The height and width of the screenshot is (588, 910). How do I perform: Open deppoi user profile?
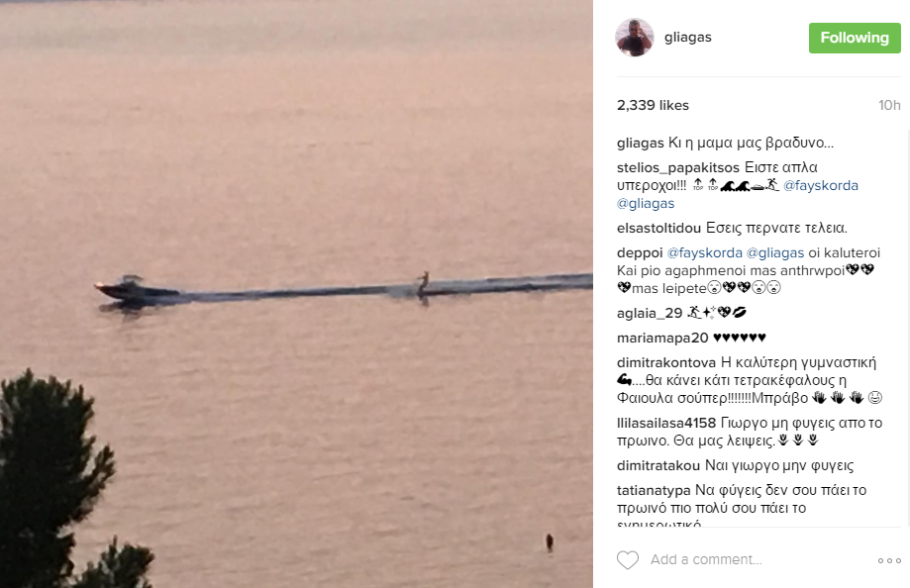point(640,253)
